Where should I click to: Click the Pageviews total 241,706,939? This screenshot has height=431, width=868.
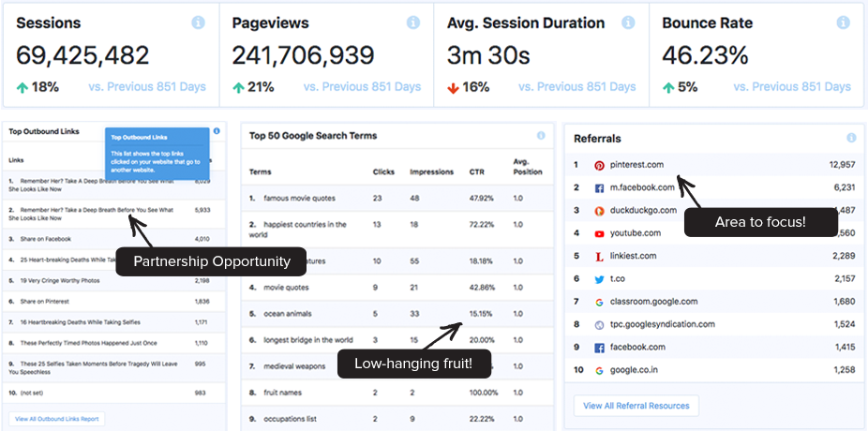point(303,55)
